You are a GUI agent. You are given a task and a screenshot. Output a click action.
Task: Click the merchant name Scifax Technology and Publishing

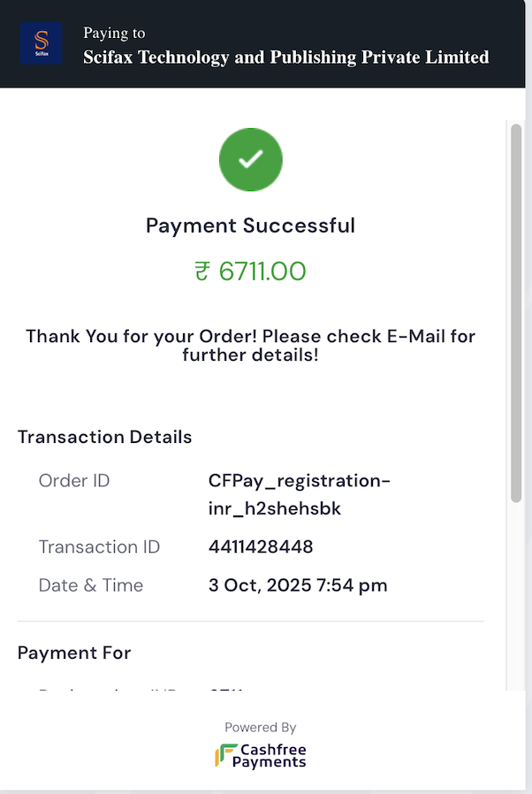[x=285, y=57]
